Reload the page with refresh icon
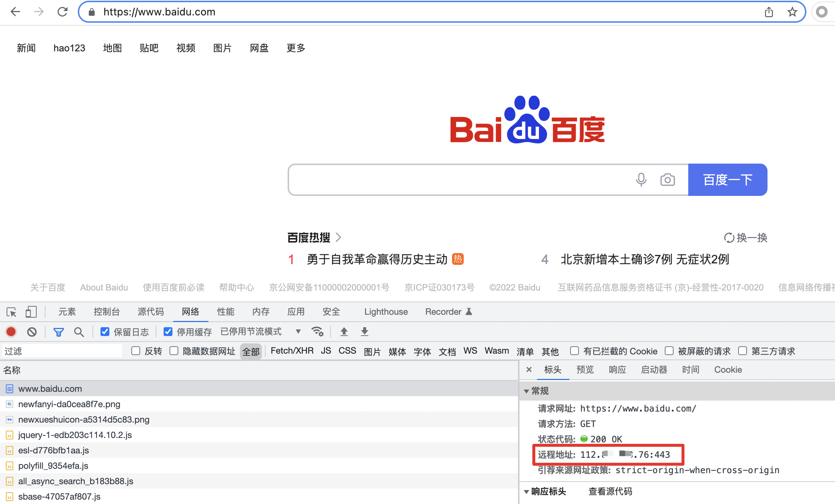Image resolution: width=835 pixels, height=504 pixels. point(63,12)
